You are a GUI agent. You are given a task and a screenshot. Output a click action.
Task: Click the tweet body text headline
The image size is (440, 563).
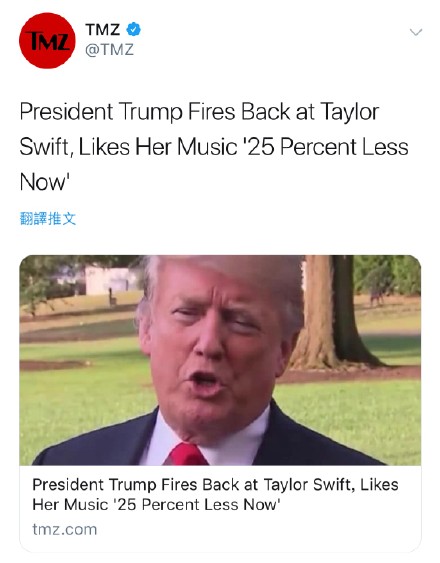coord(214,147)
